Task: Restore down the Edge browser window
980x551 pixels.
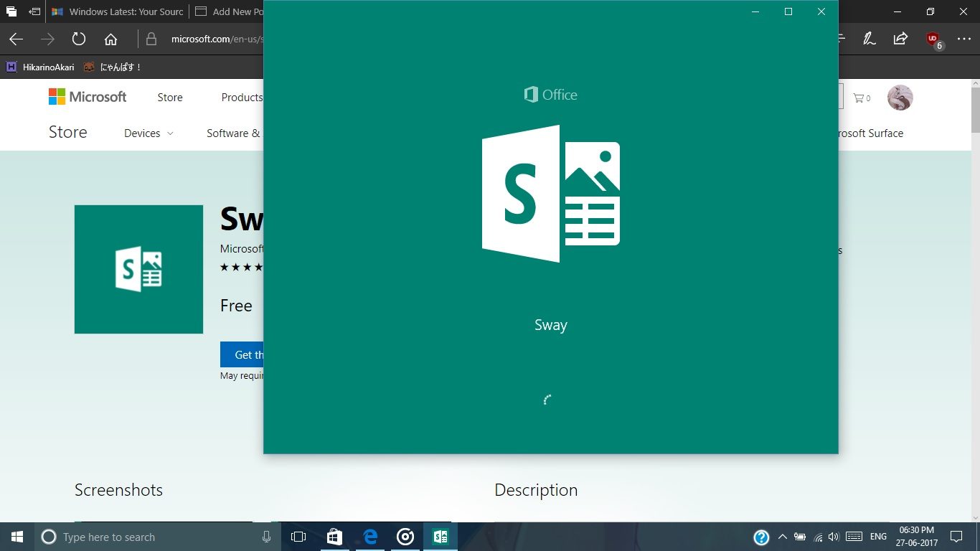Action: (x=930, y=11)
